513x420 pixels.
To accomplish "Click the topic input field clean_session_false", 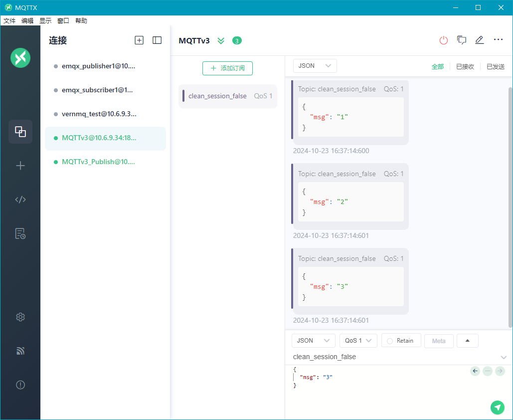I will click(394, 357).
